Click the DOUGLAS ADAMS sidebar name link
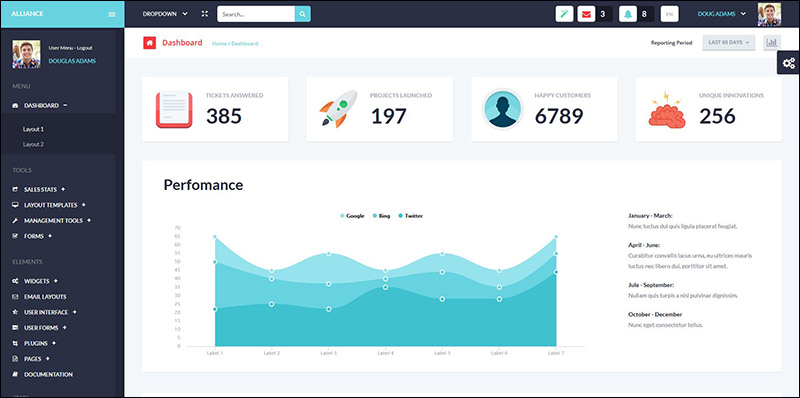The height and width of the screenshot is (398, 800). [x=72, y=61]
